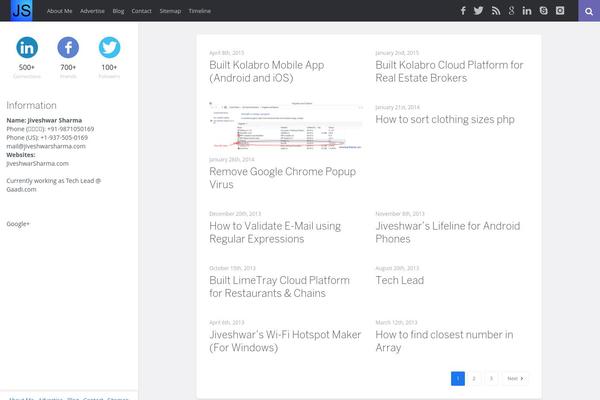Click the Next pagination button

click(514, 379)
